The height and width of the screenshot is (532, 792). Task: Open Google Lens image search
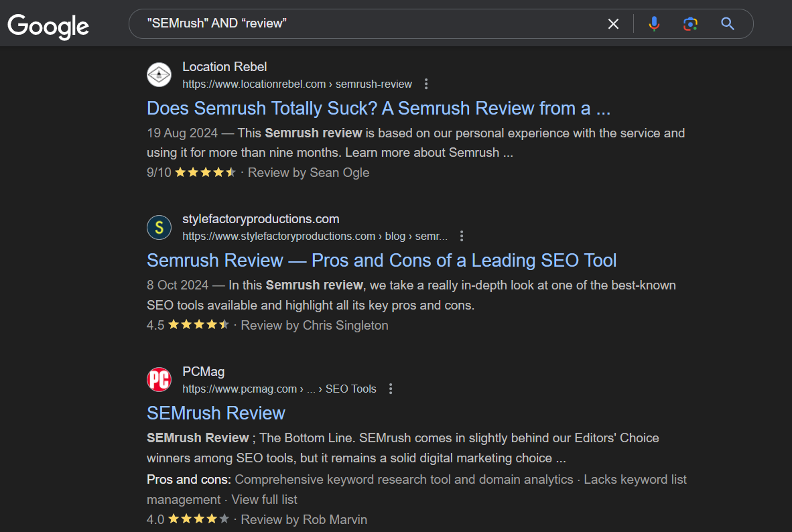pos(690,23)
